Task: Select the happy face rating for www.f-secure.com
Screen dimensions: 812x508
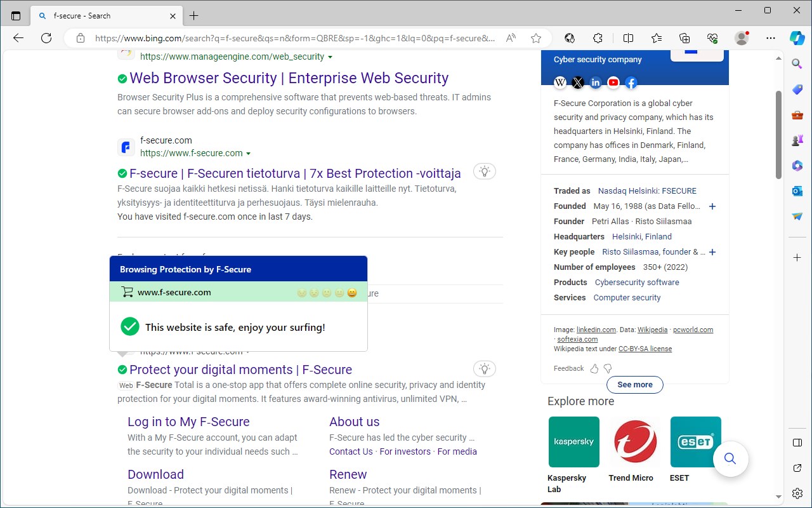Action: pos(353,293)
